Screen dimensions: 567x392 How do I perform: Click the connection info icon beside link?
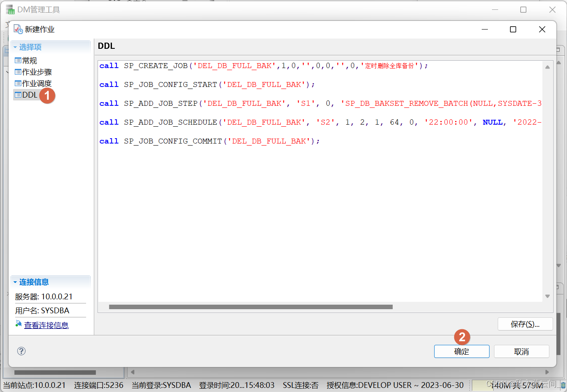point(18,324)
